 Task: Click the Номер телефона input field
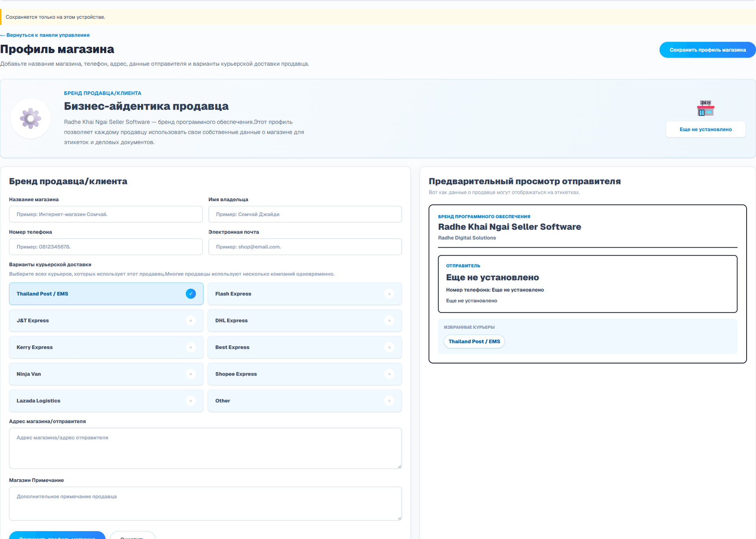106,247
